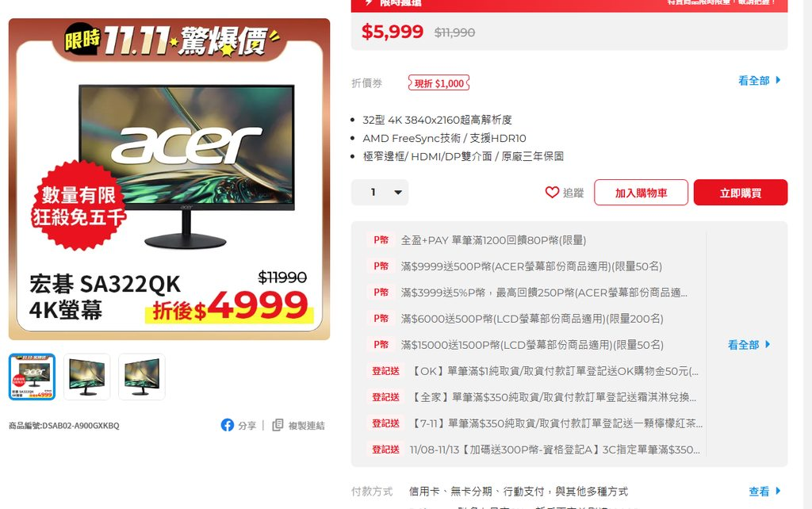Click the 現折 $1,000 coupon tag
Image resolution: width=812 pixels, height=509 pixels.
[x=439, y=83]
